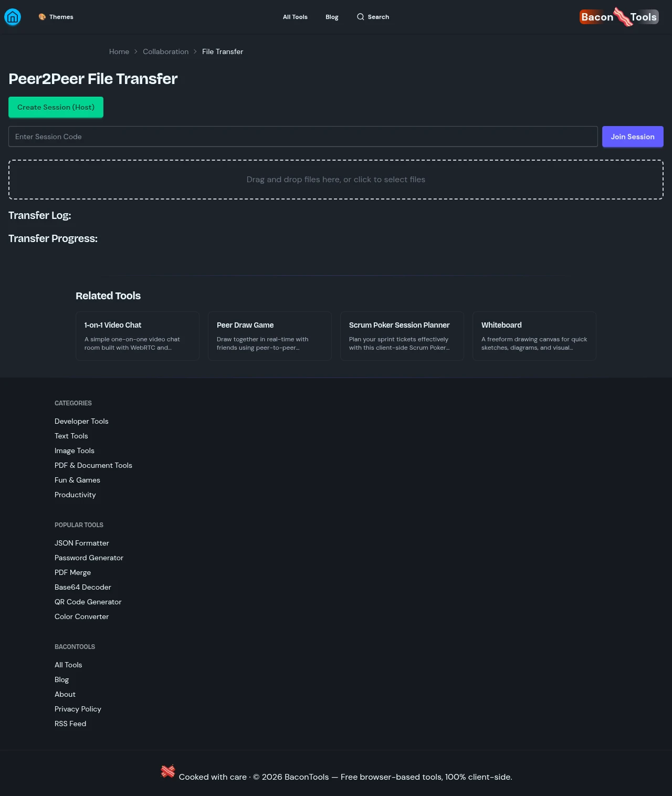Open All Tools in top navigation
This screenshot has height=796, width=672.
(x=295, y=17)
